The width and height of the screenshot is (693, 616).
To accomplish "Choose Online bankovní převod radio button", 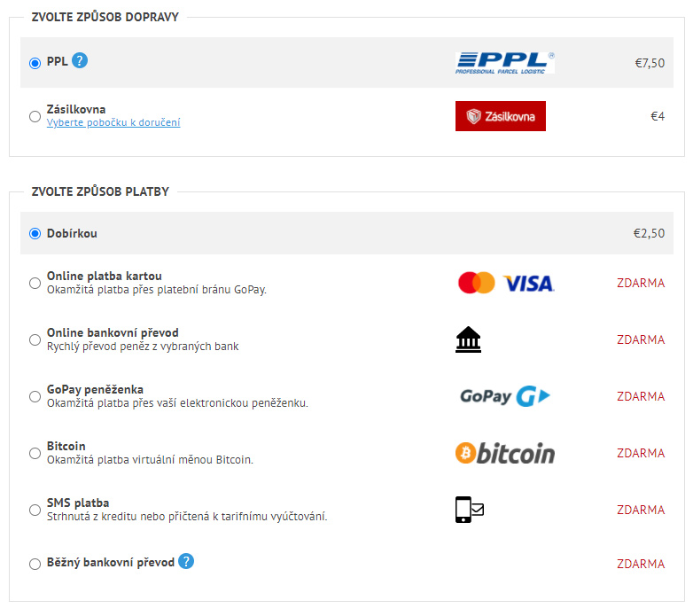I will 35,339.
